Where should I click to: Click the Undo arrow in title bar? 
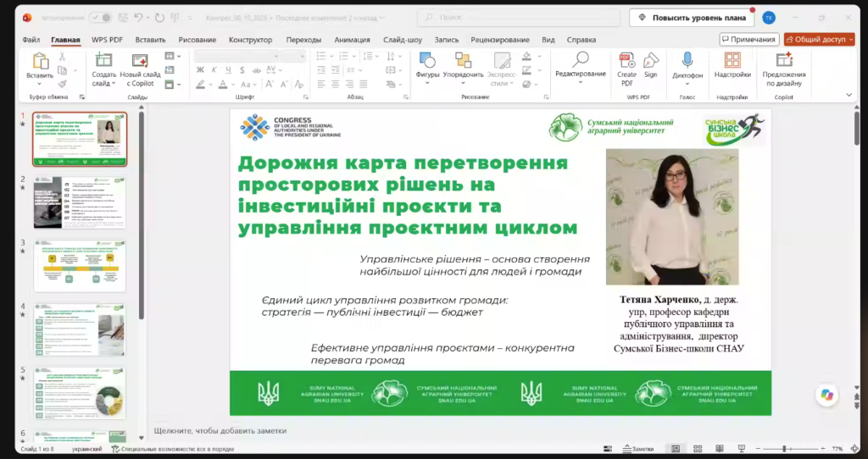point(138,18)
